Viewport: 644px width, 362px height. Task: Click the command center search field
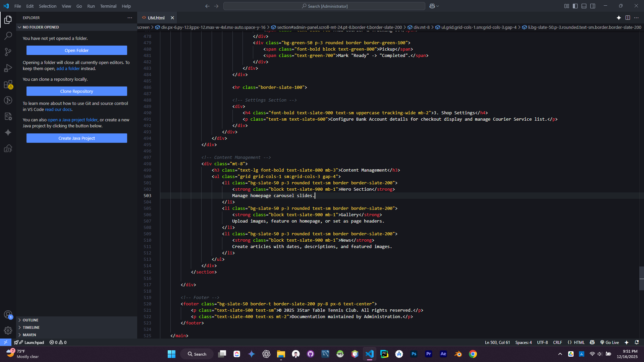[324, 6]
